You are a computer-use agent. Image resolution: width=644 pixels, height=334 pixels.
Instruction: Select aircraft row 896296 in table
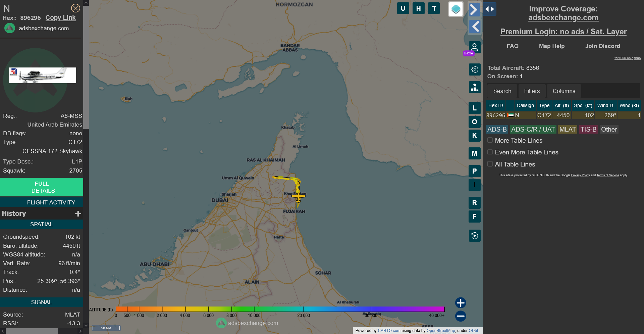point(563,115)
